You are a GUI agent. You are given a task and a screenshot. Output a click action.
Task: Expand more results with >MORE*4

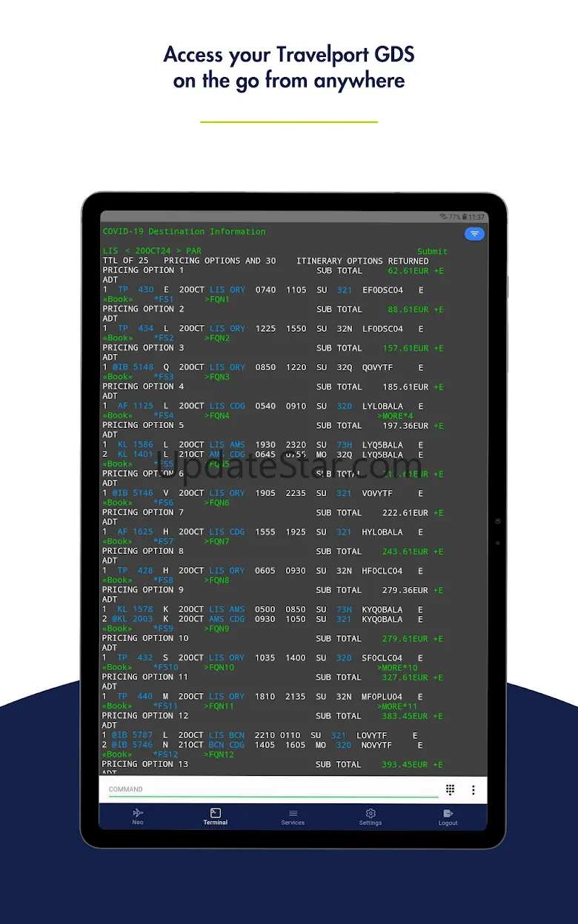395,416
